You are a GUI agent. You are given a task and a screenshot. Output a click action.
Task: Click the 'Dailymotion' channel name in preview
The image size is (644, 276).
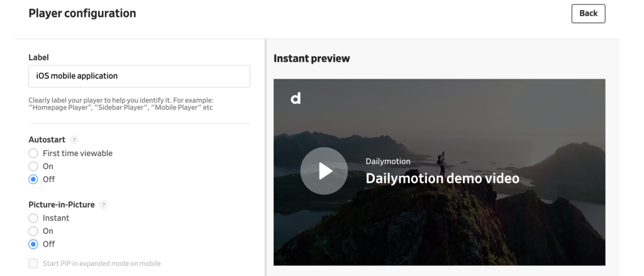pos(387,162)
